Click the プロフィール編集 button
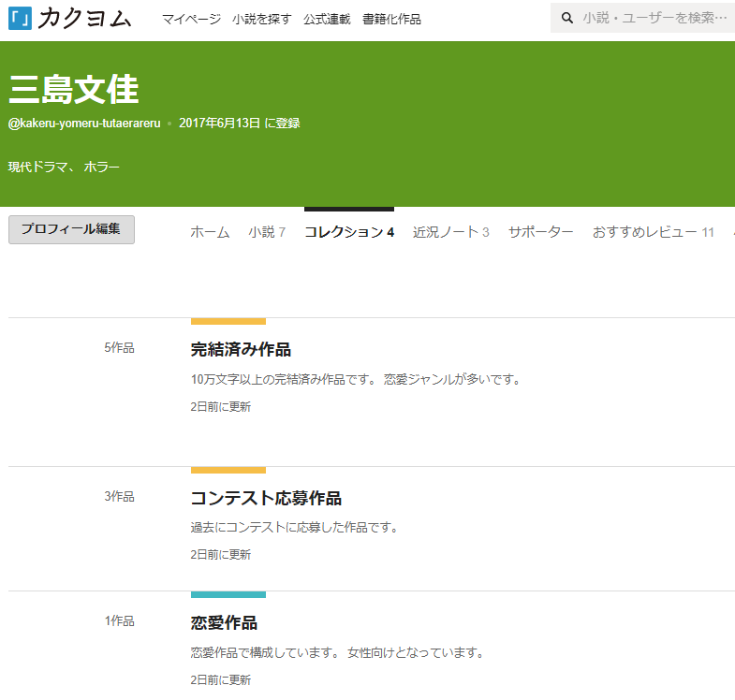735x700 pixels. 71,229
